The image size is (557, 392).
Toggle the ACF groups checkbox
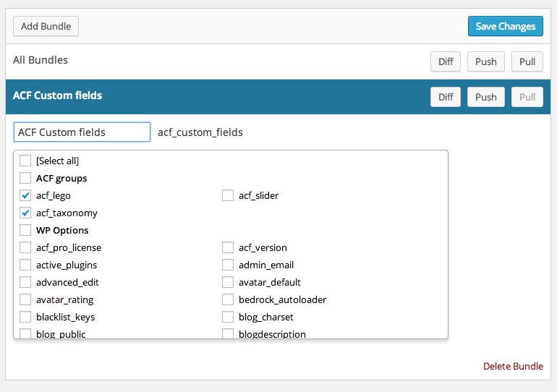(x=25, y=178)
